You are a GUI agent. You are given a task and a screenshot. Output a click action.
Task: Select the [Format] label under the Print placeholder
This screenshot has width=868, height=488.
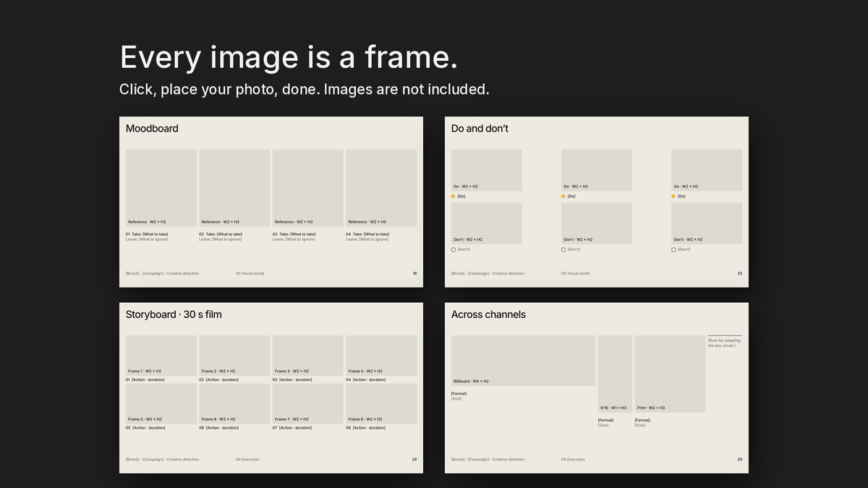point(642,420)
